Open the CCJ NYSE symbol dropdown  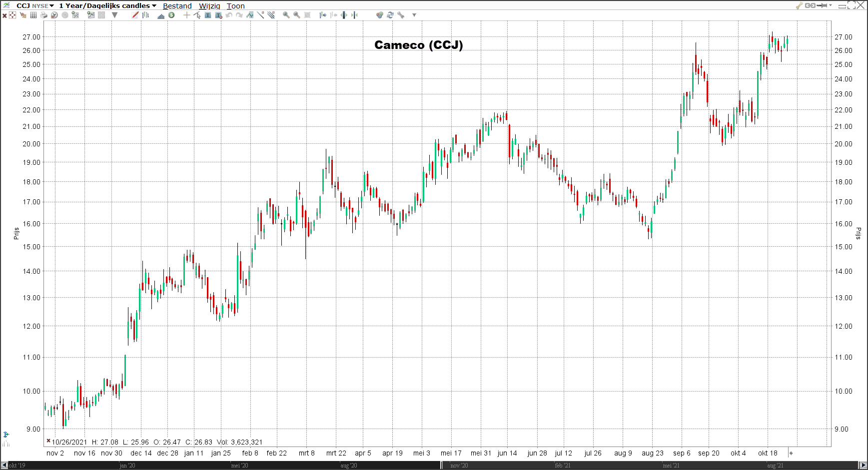[34, 5]
